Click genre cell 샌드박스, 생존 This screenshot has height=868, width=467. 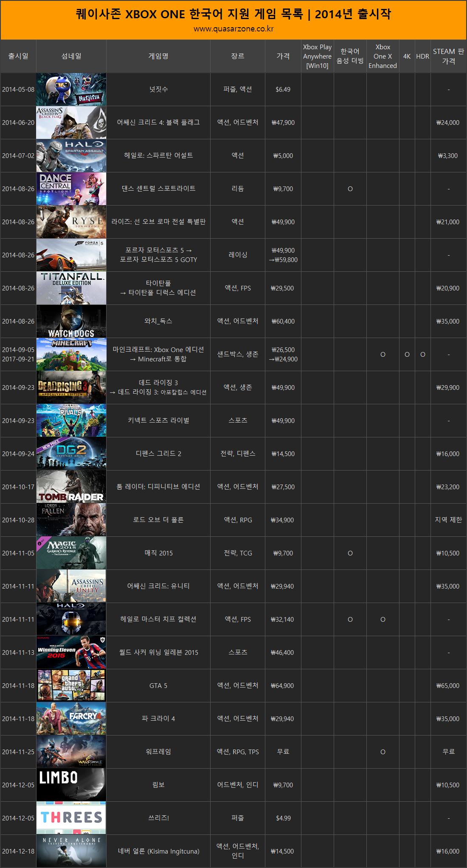point(238,355)
